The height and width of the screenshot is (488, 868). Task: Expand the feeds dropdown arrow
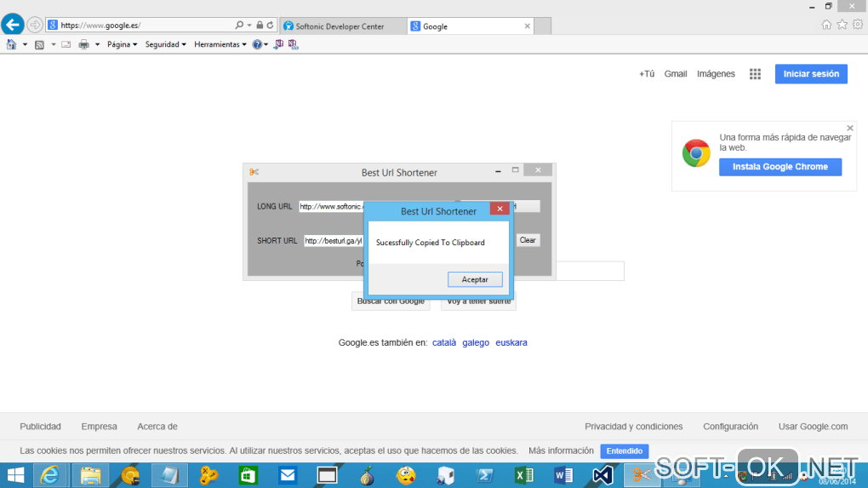[x=53, y=44]
